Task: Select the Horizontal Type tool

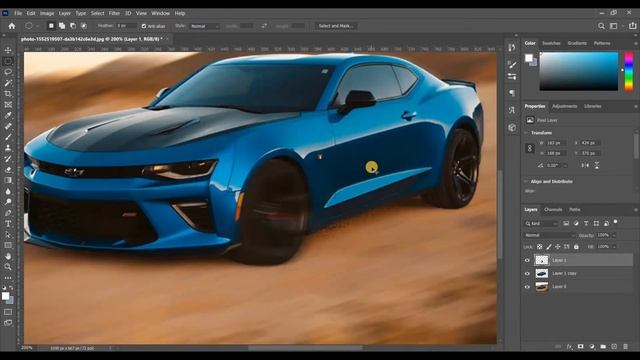Action: coord(8,224)
